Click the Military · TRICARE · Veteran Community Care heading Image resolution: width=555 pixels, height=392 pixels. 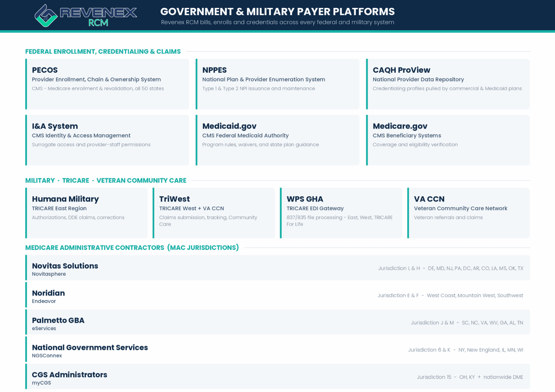click(106, 180)
